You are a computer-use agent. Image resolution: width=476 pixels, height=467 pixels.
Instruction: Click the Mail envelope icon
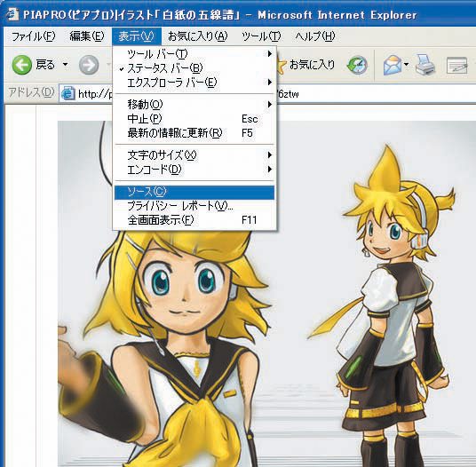393,65
